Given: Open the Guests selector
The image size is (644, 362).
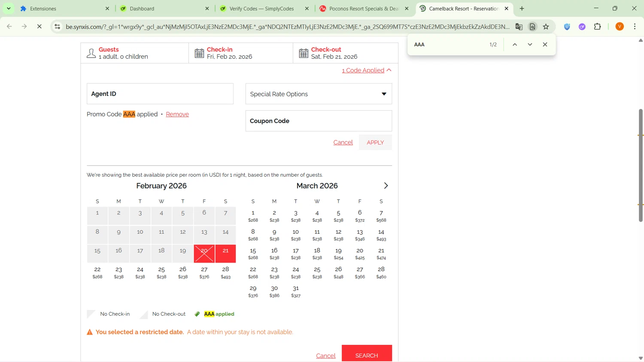Looking at the screenshot, I should [x=135, y=53].
